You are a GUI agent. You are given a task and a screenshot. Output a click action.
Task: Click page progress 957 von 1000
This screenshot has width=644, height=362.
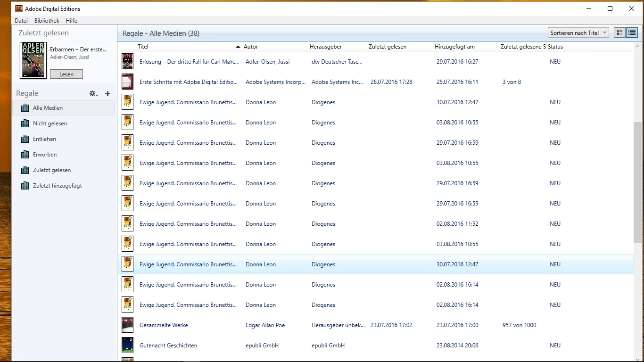519,325
